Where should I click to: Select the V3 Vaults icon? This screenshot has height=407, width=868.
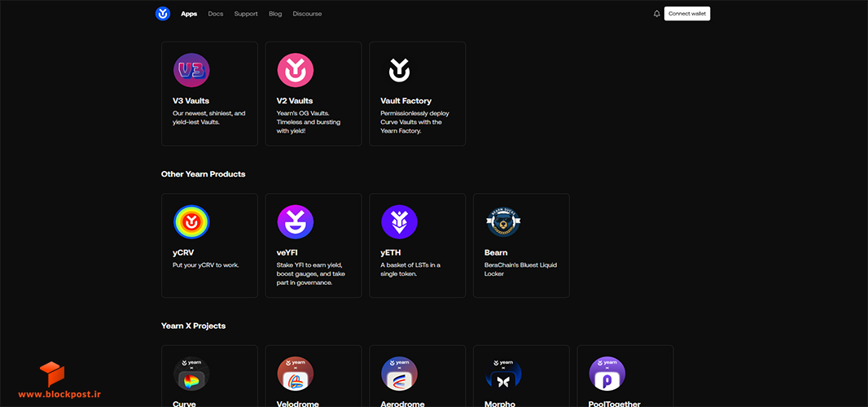tap(191, 70)
